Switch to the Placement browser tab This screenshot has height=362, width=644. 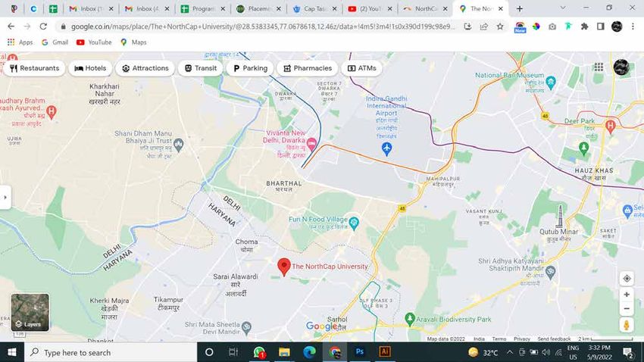[x=259, y=8]
